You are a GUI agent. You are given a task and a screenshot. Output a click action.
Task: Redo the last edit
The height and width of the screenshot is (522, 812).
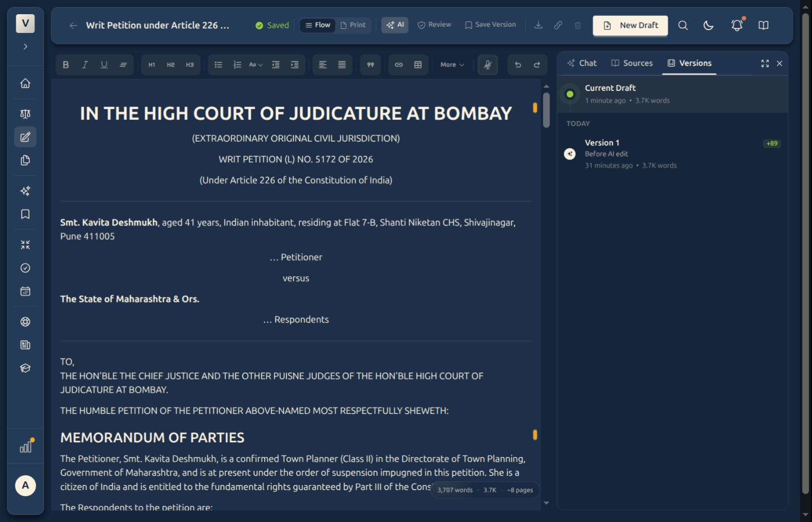pyautogui.click(x=537, y=64)
